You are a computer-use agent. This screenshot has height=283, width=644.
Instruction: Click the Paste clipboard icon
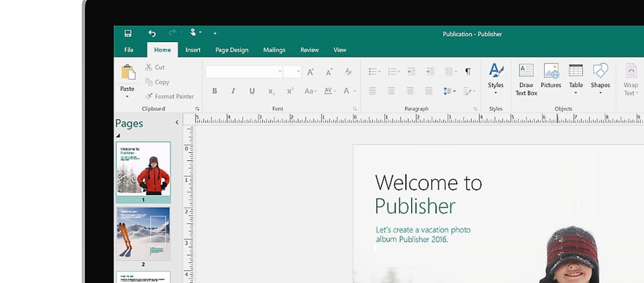(128, 72)
